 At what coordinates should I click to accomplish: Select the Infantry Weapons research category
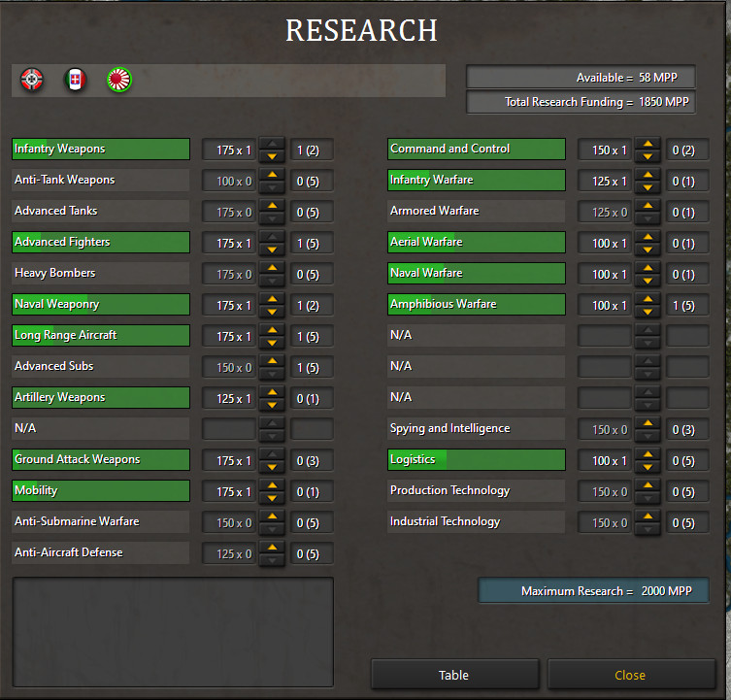tap(101, 149)
